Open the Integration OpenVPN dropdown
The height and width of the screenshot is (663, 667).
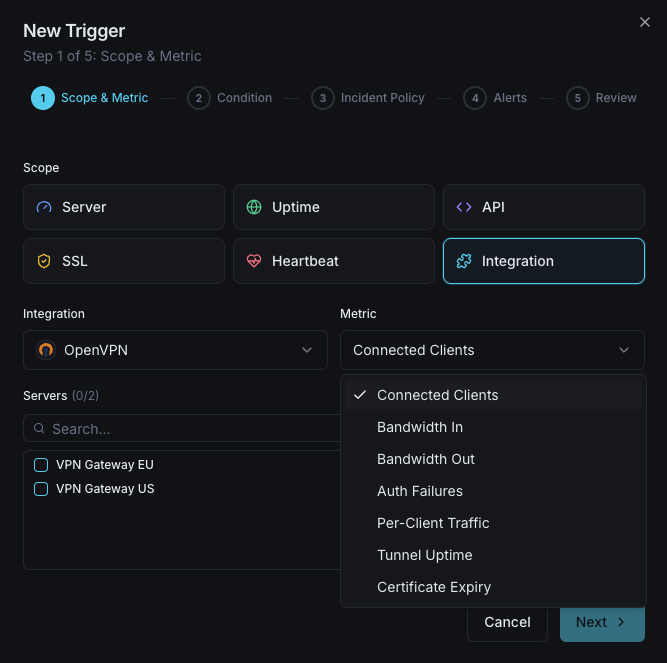tap(175, 350)
